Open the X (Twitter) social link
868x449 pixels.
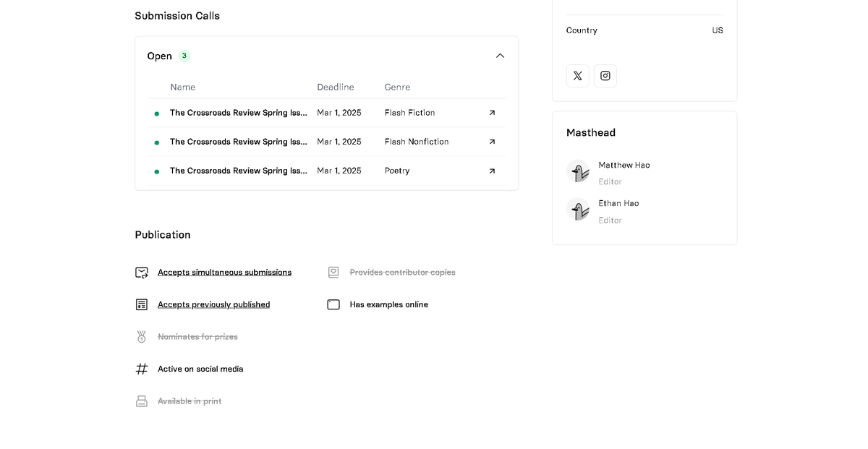point(577,76)
